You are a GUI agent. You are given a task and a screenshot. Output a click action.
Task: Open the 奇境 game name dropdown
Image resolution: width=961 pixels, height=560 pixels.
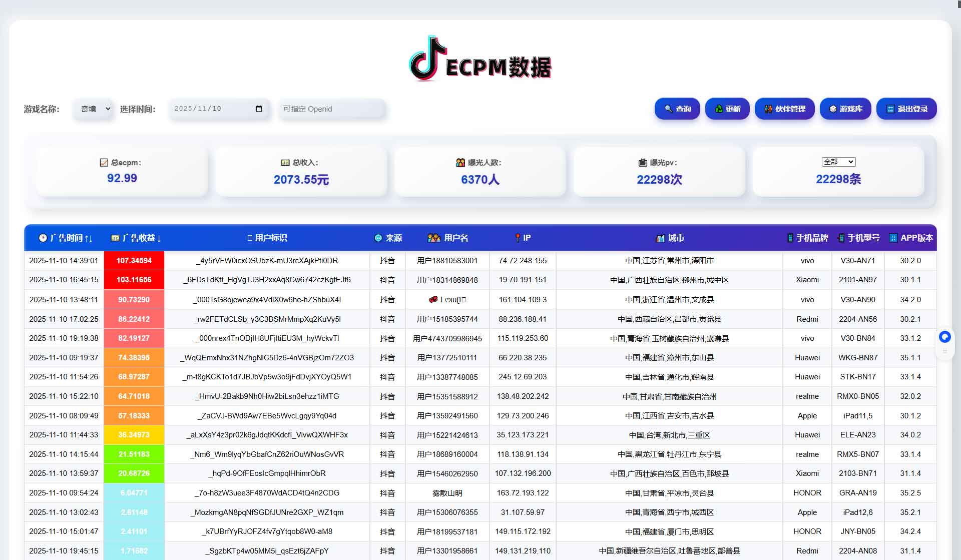pyautogui.click(x=94, y=109)
